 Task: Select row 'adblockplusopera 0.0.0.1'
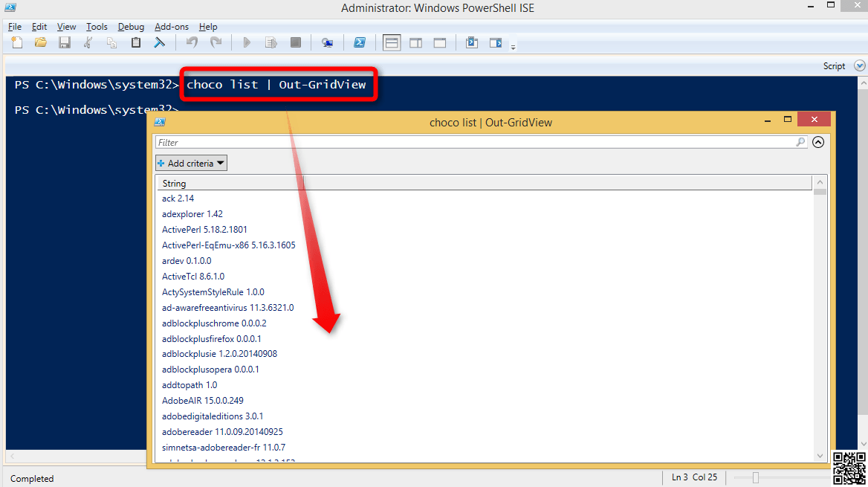click(x=485, y=369)
